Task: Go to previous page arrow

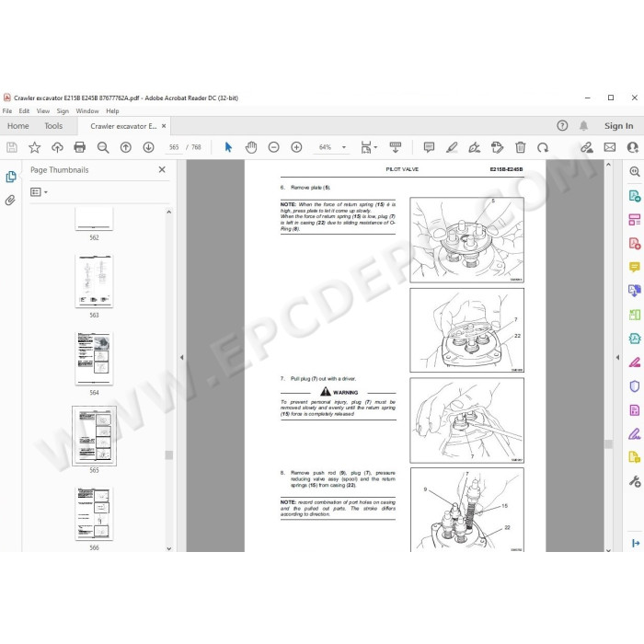Action: 126,147
